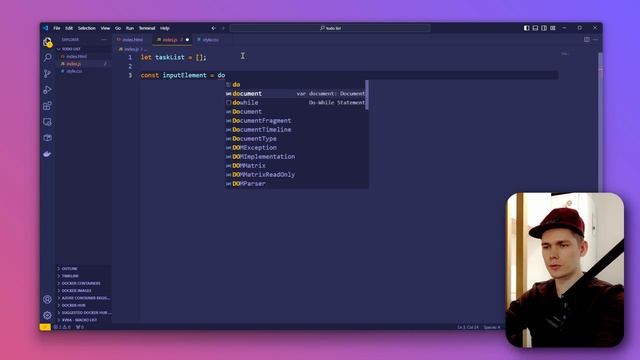Choose 'DocumentTimeline' suggestion
640x360 pixels.
[x=297, y=129]
